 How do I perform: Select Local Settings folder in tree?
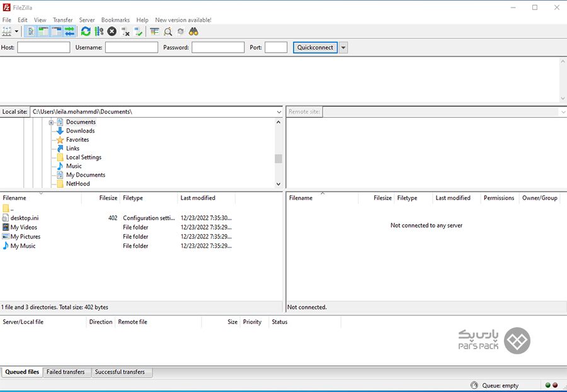(84, 157)
